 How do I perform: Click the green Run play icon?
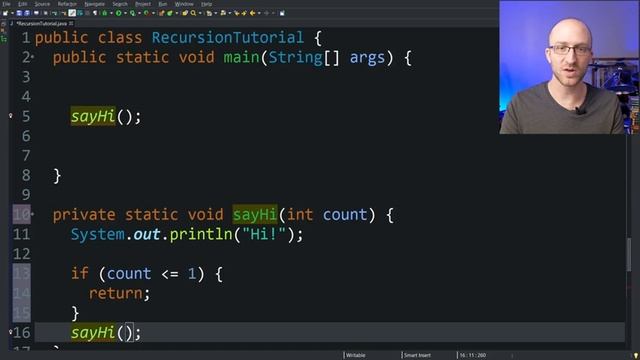coord(118,13)
